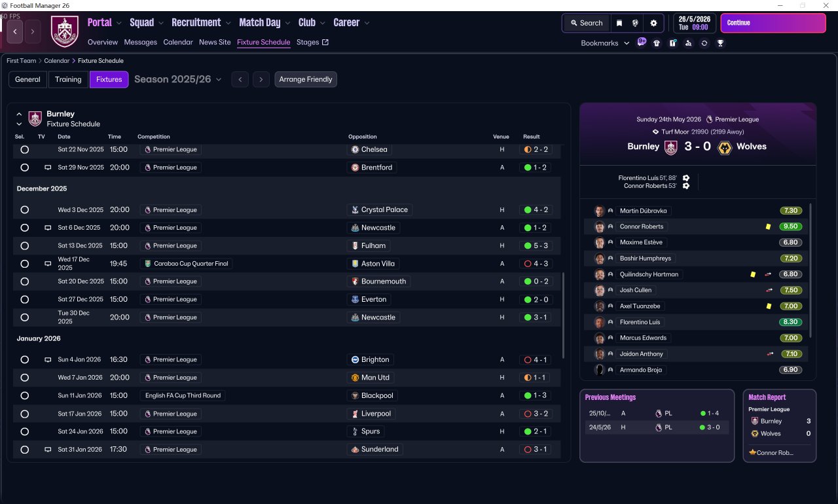Viewport: 838px width, 504px height.
Task: Click the Calendar breadcrumb link
Action: pos(57,61)
